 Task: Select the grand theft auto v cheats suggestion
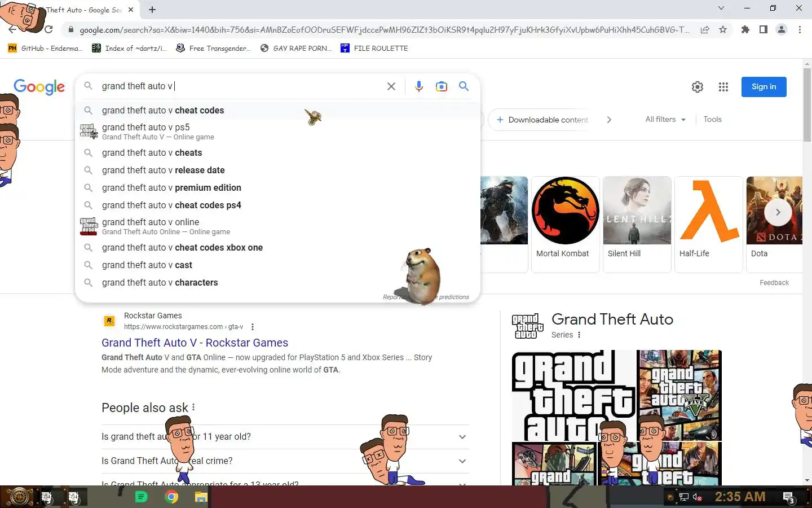coord(277,152)
